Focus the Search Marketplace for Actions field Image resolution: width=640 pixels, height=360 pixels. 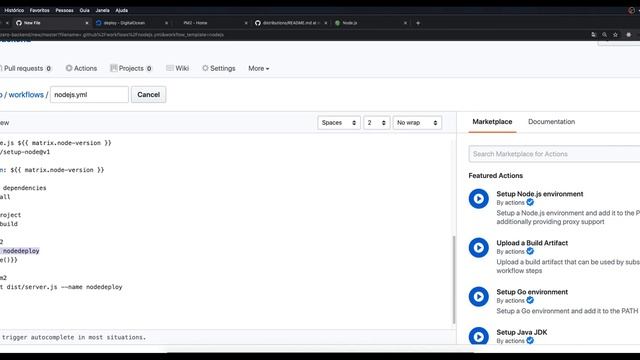click(554, 154)
